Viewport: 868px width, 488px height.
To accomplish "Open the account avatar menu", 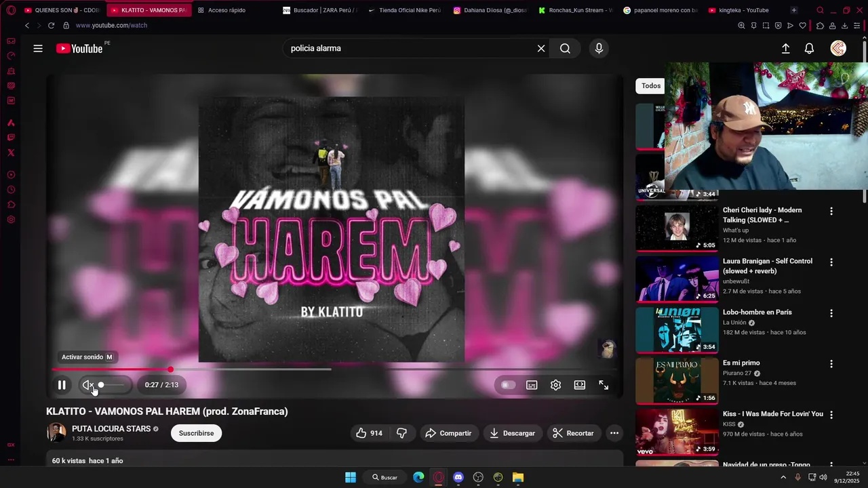I will 838,48.
